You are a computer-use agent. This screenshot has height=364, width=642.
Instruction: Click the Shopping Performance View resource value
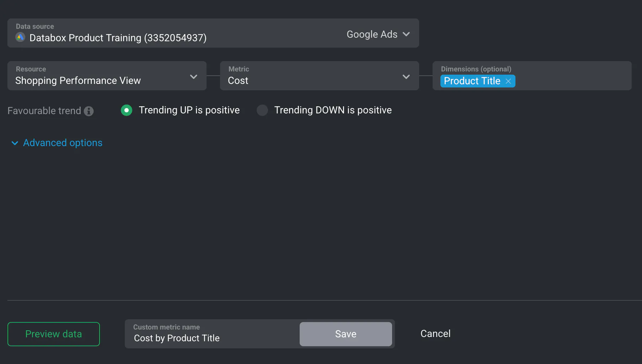[78, 81]
